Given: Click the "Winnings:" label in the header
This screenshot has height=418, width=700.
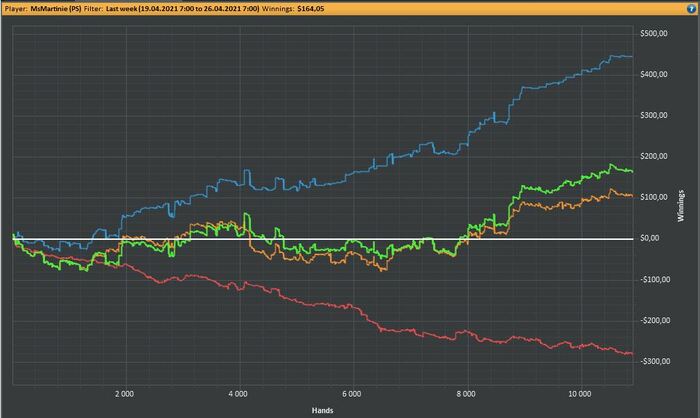Looking at the screenshot, I should [x=278, y=8].
